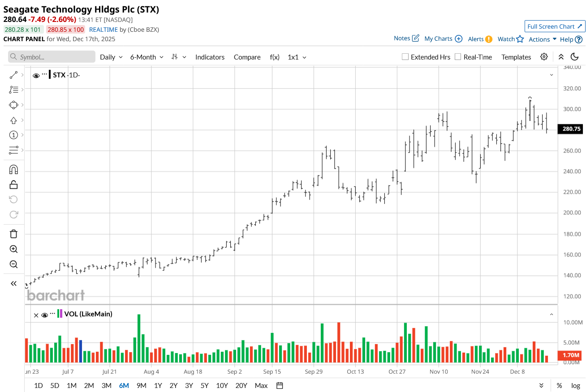The image size is (586, 392).
Task: Click the Watch star icon
Action: 520,39
